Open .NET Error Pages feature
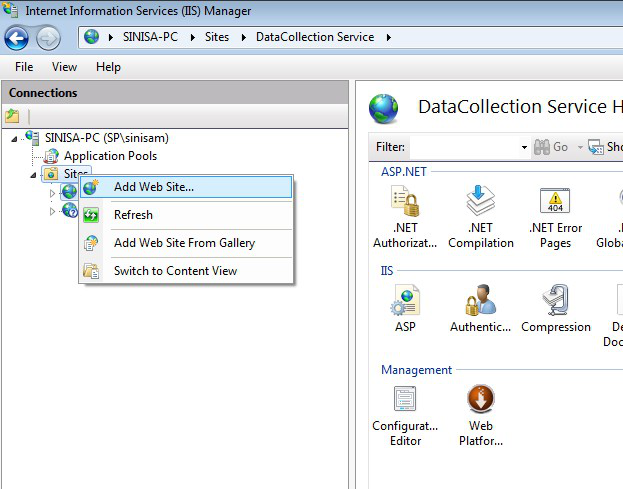Viewport: 623px width, 489px height. (555, 216)
